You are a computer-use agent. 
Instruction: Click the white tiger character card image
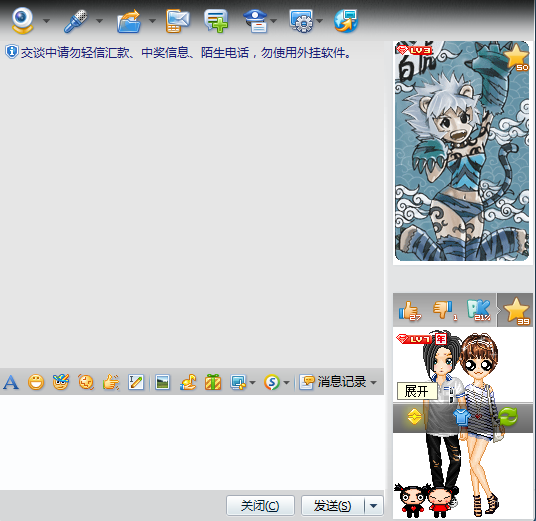tap(462, 151)
